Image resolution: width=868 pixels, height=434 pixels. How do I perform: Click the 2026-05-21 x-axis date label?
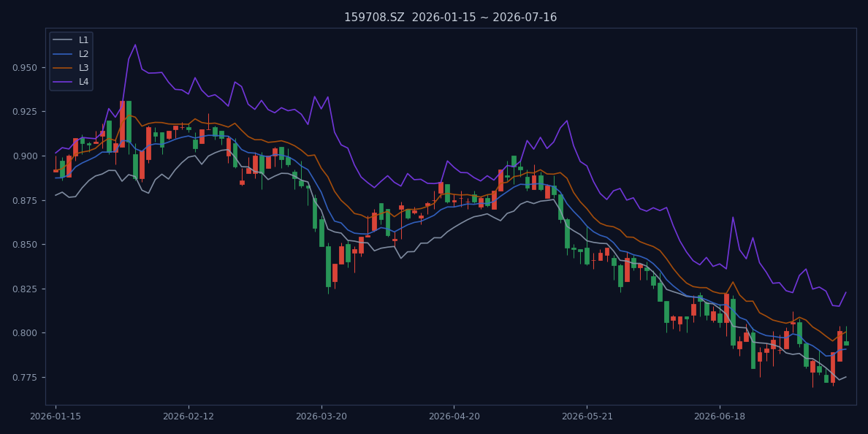click(587, 416)
